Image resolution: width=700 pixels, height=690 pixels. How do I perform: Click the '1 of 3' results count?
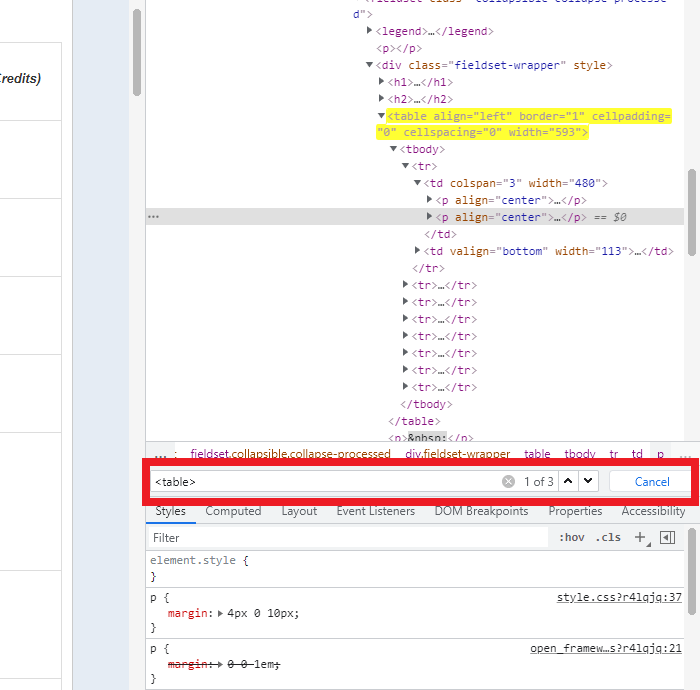538,482
